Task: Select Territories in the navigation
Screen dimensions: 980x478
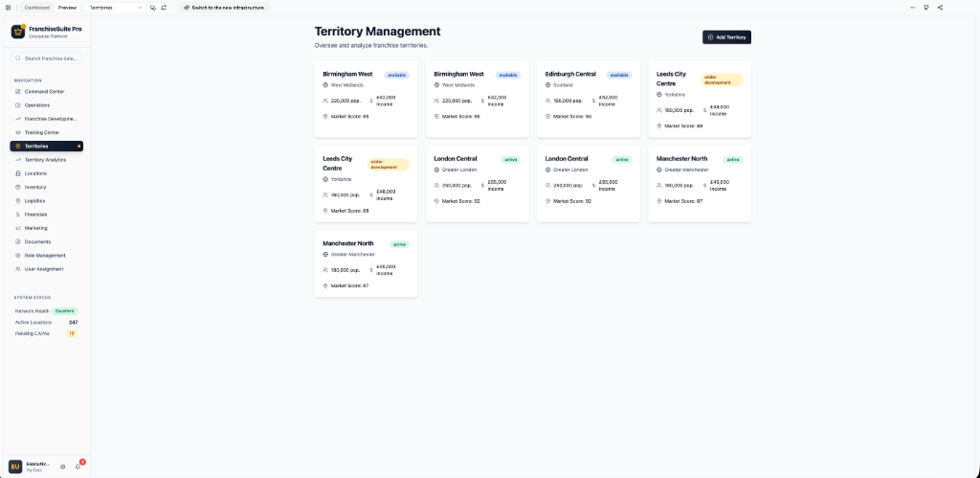Action: tap(46, 147)
